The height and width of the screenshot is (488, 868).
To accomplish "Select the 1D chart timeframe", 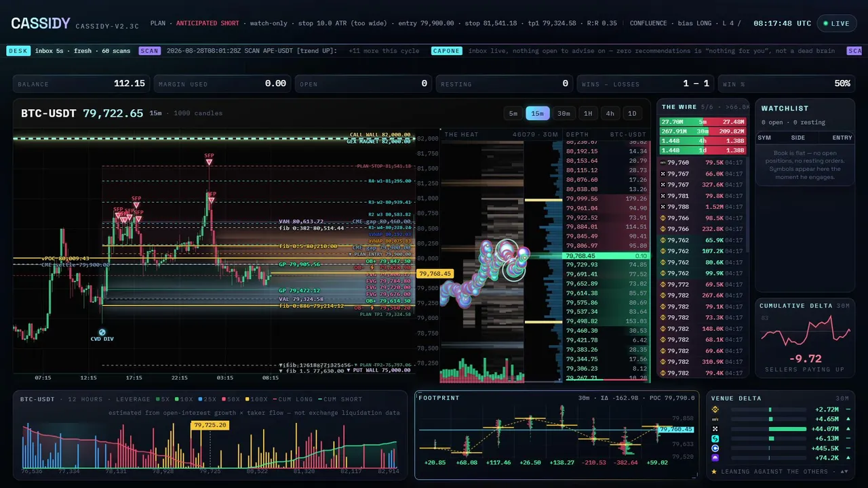I will point(633,113).
